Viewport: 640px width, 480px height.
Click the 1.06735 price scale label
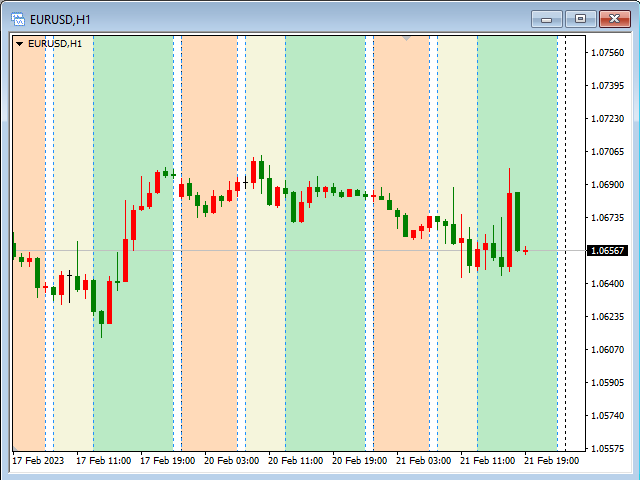click(607, 218)
